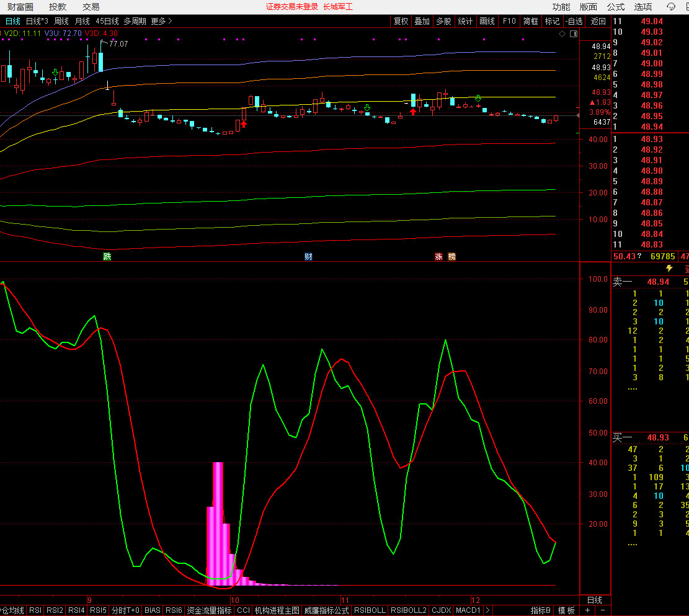
Task: Click the orange 榜 marker on the chart
Action: [451, 256]
